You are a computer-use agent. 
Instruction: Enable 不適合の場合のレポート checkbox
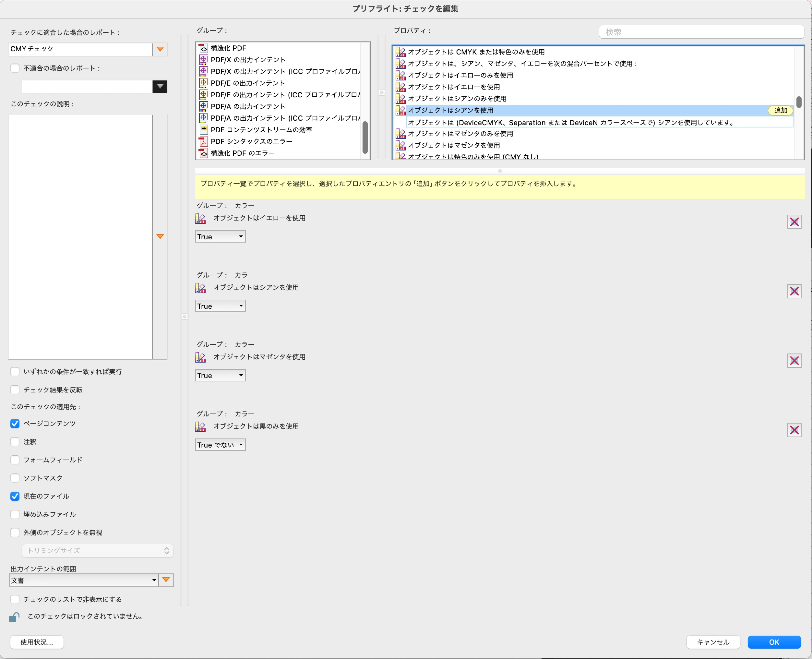click(x=15, y=68)
